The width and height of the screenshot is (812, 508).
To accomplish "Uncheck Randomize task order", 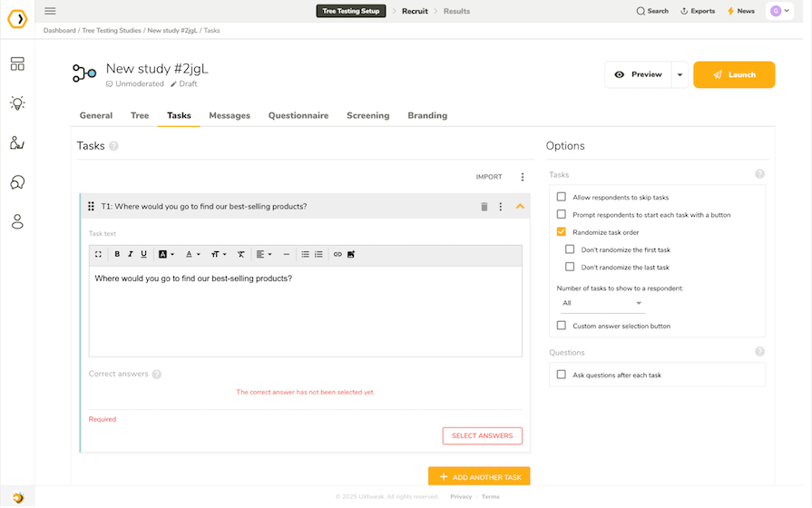I will pos(561,232).
